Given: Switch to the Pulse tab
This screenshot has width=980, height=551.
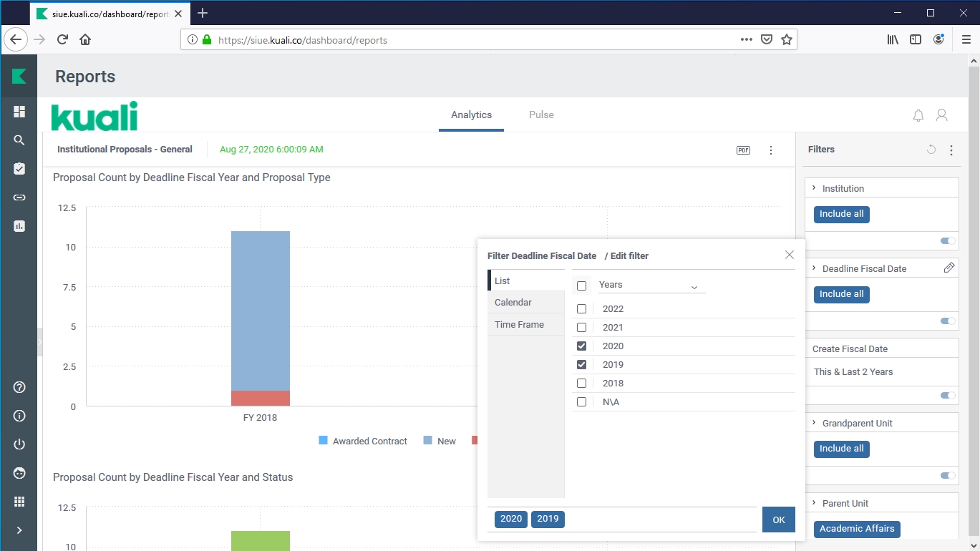Looking at the screenshot, I should point(541,115).
